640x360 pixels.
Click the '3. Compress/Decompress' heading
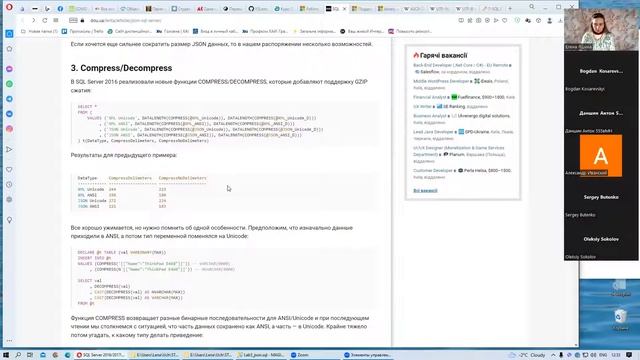(121, 68)
